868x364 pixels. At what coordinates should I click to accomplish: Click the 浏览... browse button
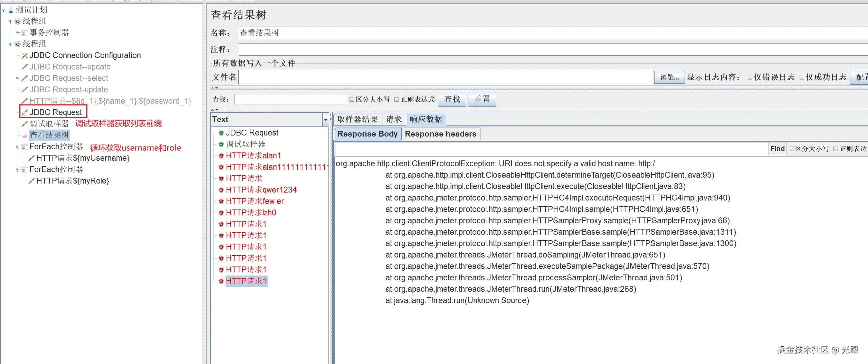pos(669,77)
